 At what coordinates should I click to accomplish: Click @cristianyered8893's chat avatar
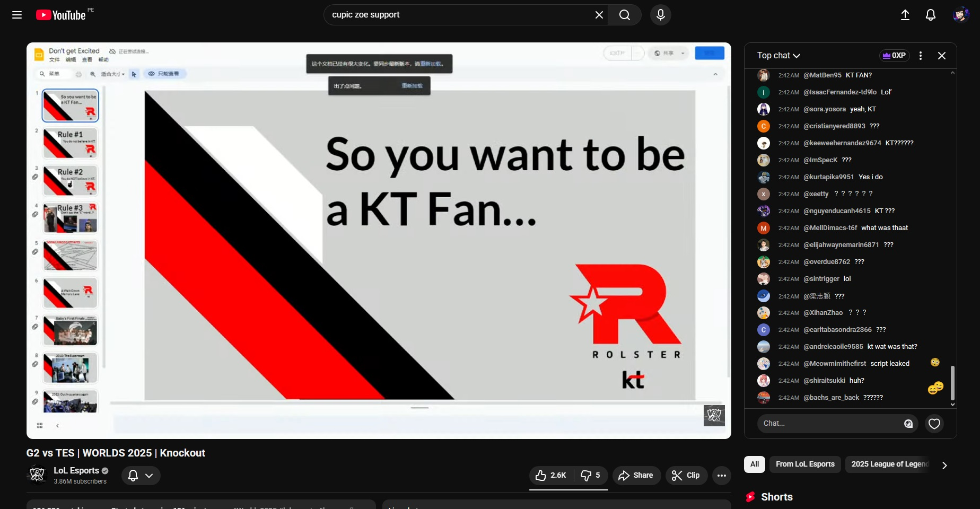coord(764,126)
